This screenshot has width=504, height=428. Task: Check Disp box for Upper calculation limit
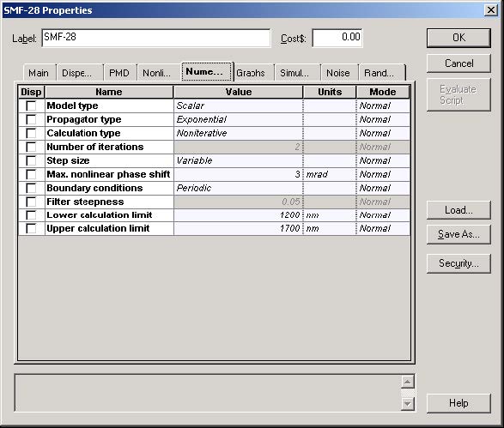click(x=31, y=229)
